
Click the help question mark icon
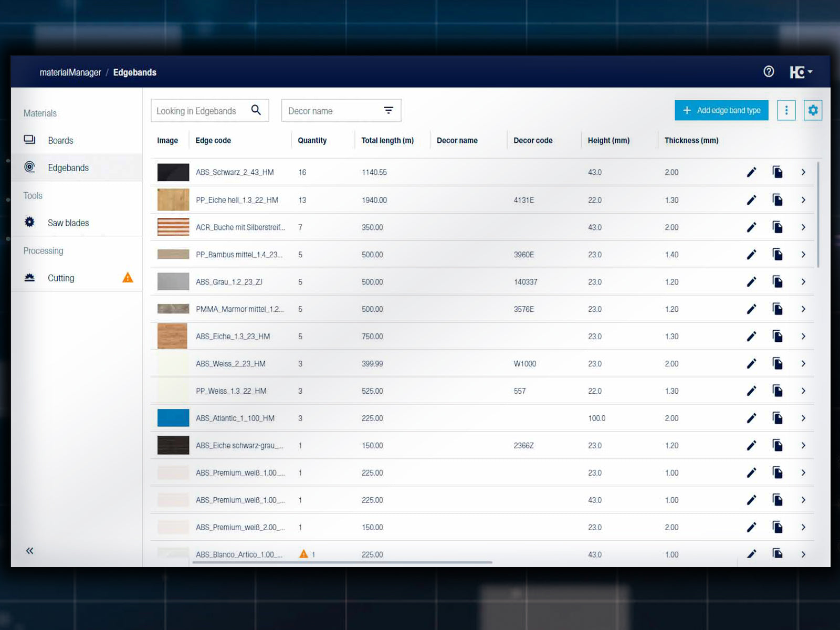[769, 71]
